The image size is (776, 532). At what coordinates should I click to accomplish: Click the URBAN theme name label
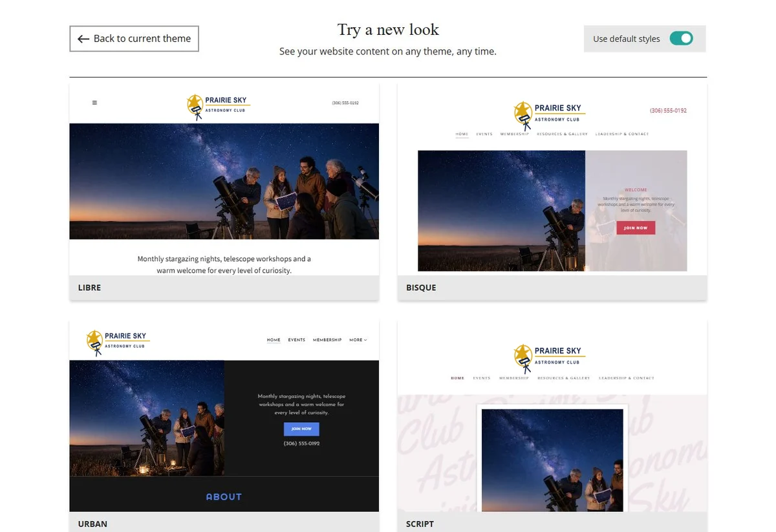[92, 524]
